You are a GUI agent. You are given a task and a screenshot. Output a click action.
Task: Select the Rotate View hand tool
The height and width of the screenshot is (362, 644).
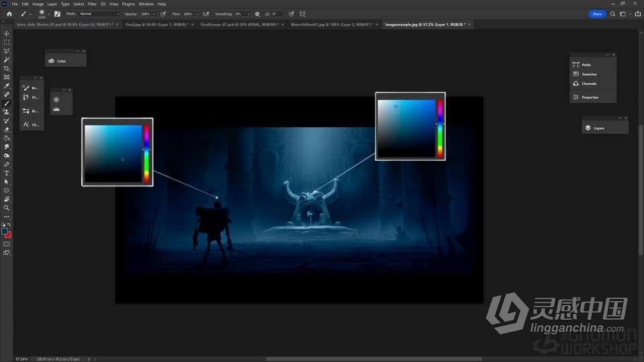point(7,199)
